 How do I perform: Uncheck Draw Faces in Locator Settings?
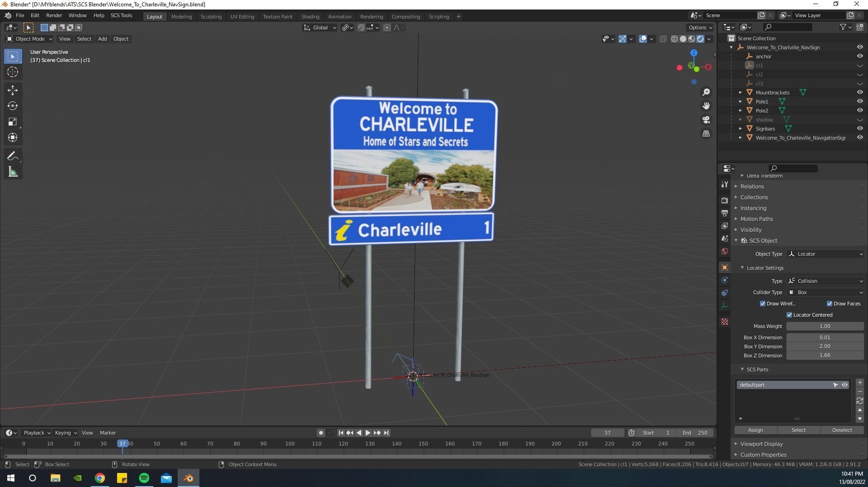pos(830,303)
